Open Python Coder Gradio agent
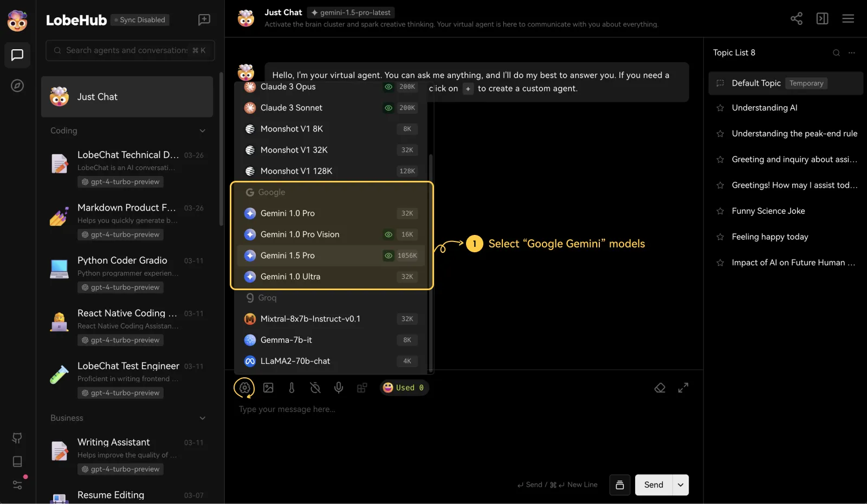The image size is (867, 504). point(127,273)
